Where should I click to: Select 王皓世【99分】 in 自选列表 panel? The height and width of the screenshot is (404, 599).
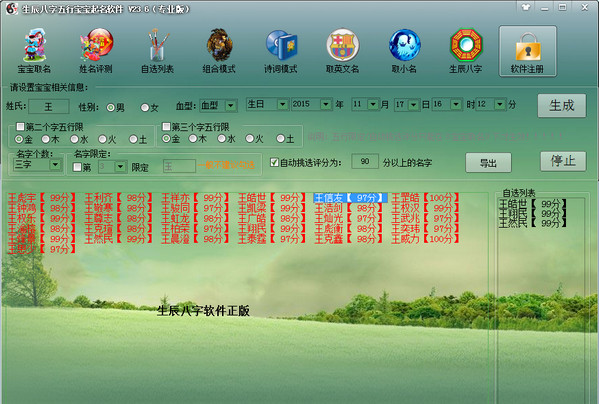coord(533,204)
